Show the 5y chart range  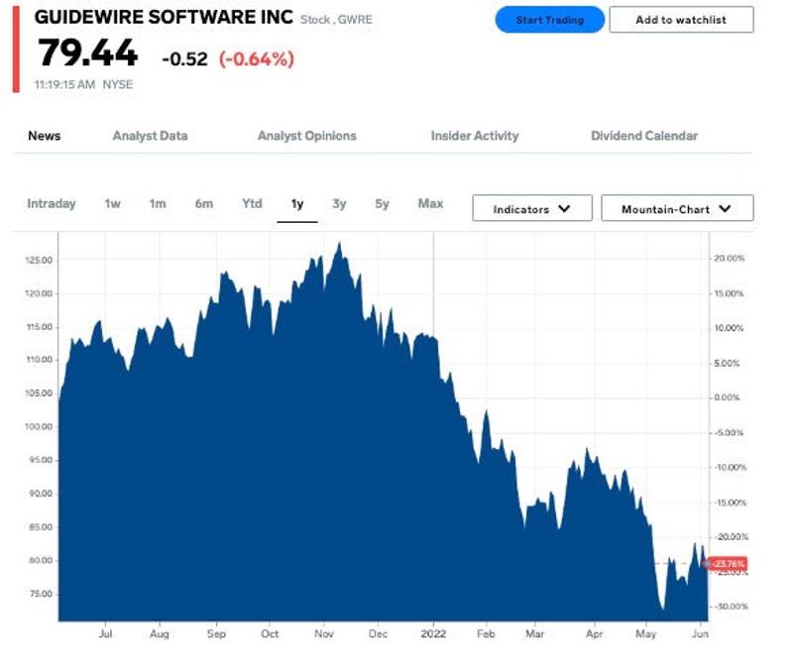coord(383,204)
